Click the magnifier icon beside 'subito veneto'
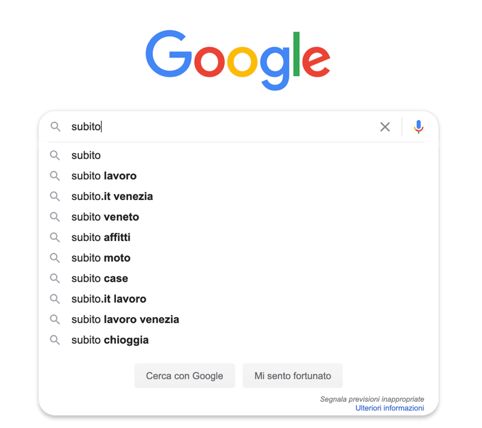The width and height of the screenshot is (482, 428). [x=55, y=217]
